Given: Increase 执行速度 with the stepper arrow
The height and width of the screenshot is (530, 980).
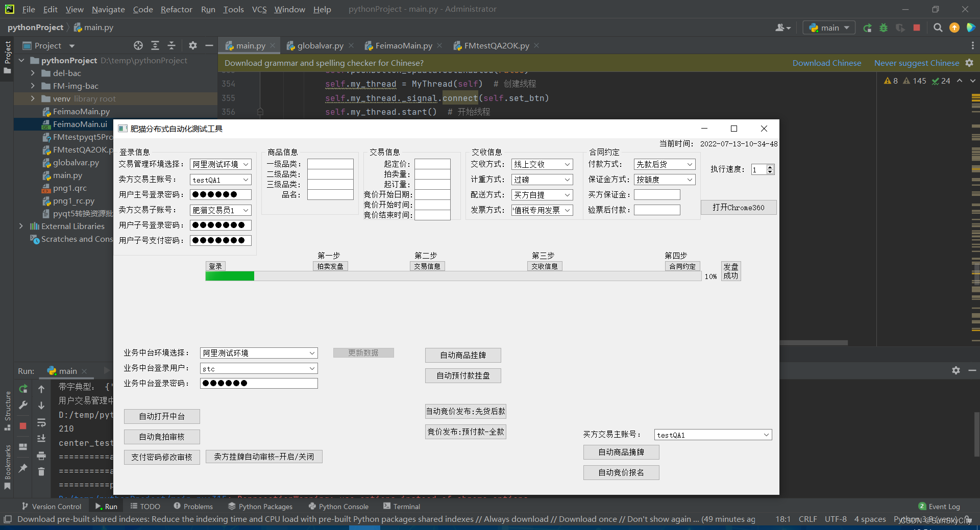Looking at the screenshot, I should (x=770, y=167).
